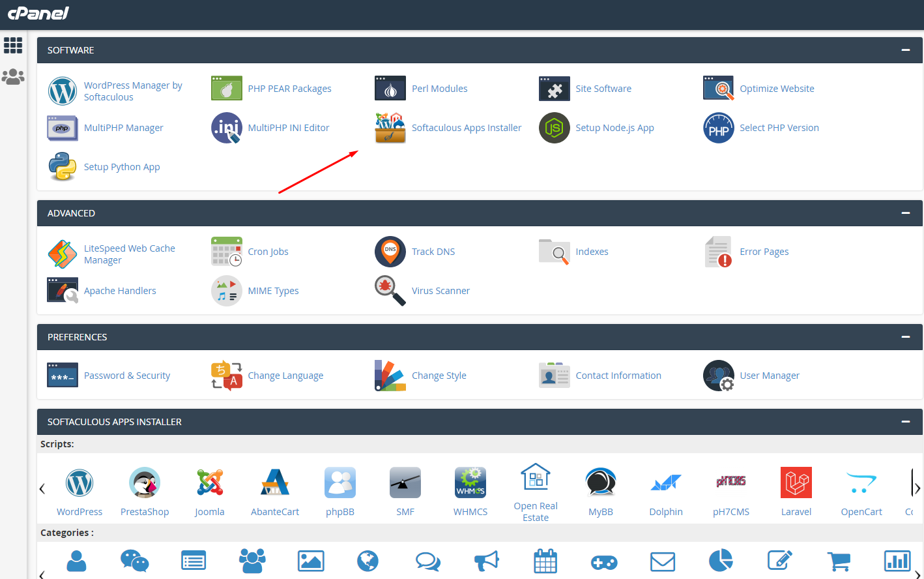This screenshot has height=579, width=924.
Task: Click the Setup Node.js App icon
Action: tap(554, 128)
